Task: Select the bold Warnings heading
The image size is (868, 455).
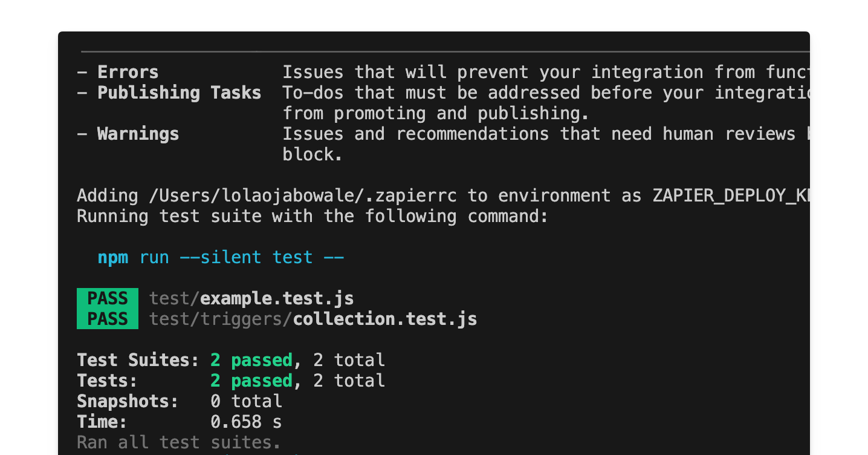Action: 138,134
